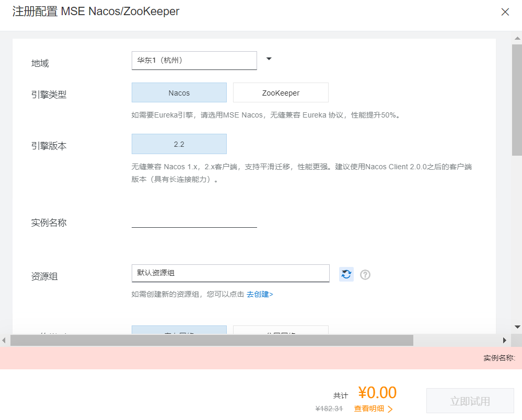Viewport: 522px width, 420px height.
Task: Click the 资源组 label
Action: [x=44, y=276]
